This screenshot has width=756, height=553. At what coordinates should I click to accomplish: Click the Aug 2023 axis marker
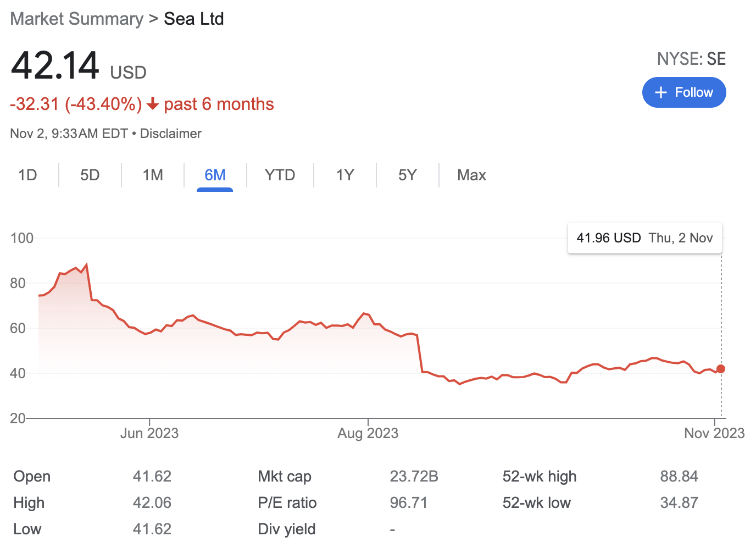368,433
